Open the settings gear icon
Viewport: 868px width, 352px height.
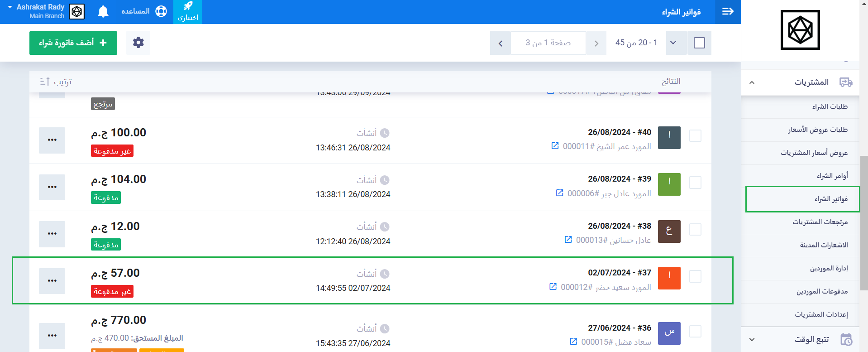click(138, 43)
